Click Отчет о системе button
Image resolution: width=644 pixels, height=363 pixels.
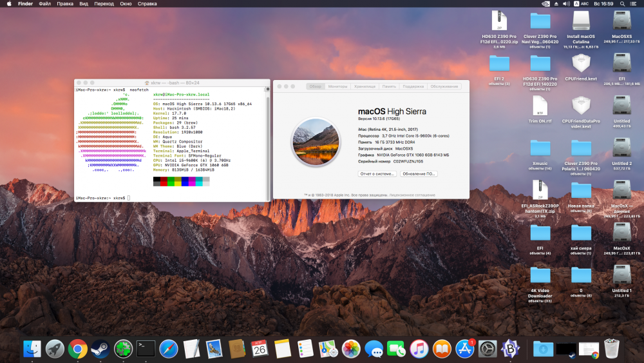coord(377,174)
